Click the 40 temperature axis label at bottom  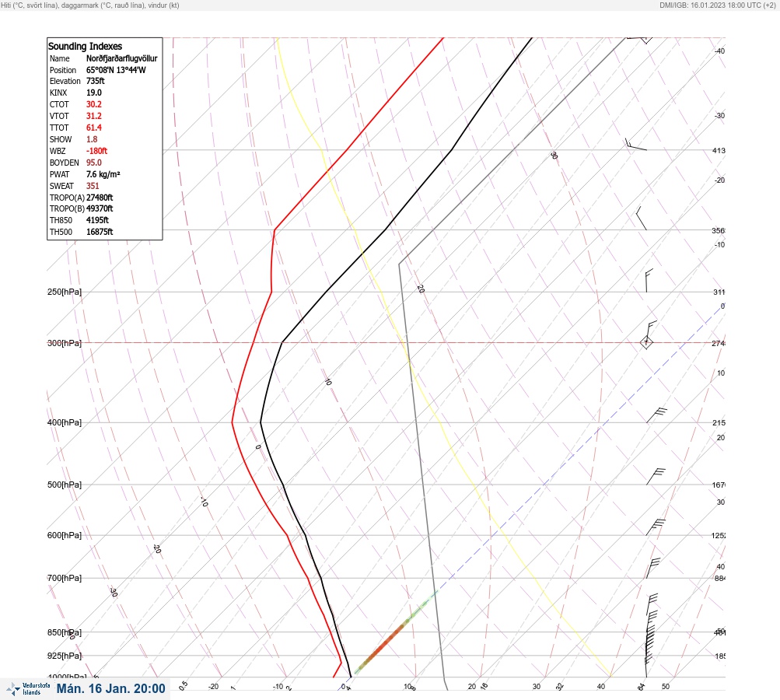tap(601, 687)
